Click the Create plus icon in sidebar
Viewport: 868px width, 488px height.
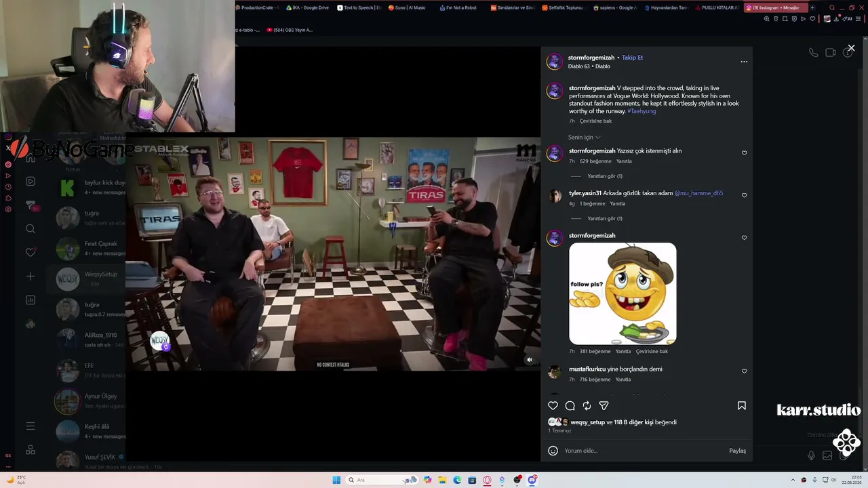[31, 276]
